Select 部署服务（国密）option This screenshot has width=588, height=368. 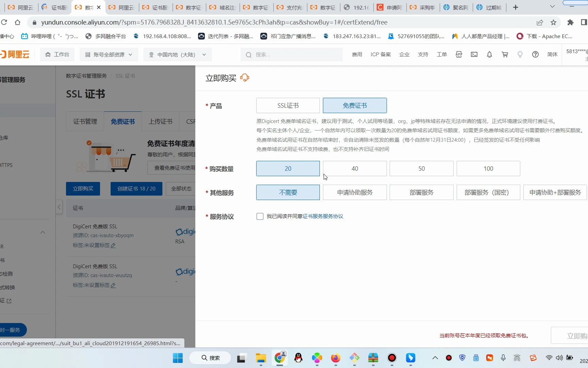tap(488, 193)
